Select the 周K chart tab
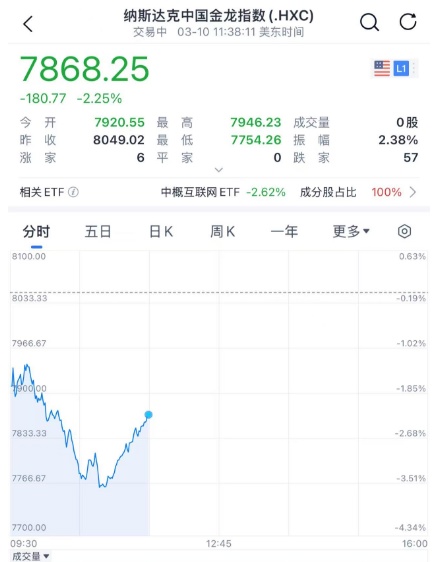434x562 pixels. click(x=223, y=232)
